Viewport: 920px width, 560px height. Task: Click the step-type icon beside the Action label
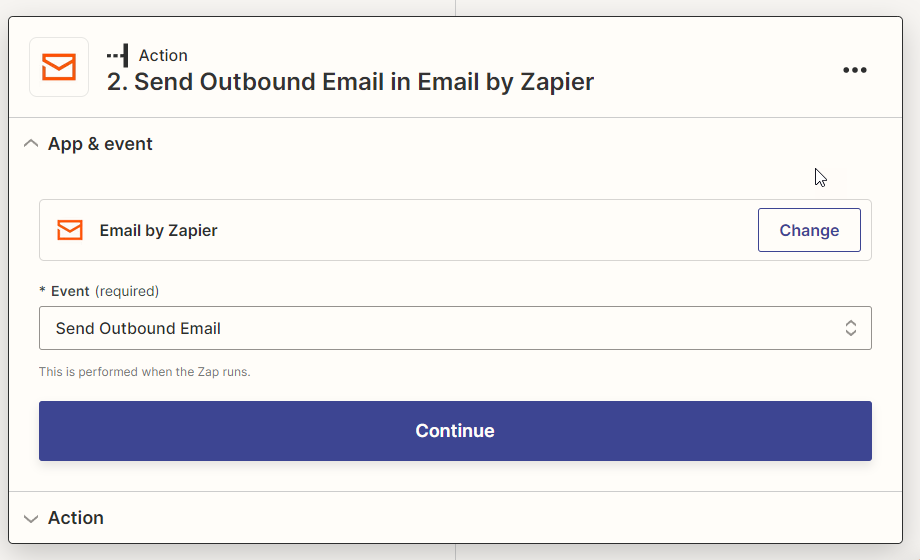118,56
